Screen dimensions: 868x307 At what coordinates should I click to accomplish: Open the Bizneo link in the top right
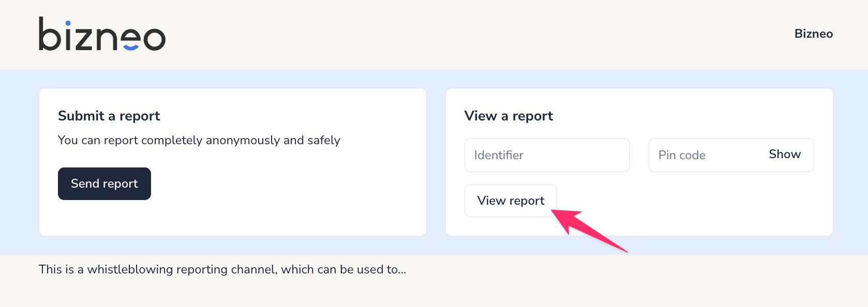point(813,34)
